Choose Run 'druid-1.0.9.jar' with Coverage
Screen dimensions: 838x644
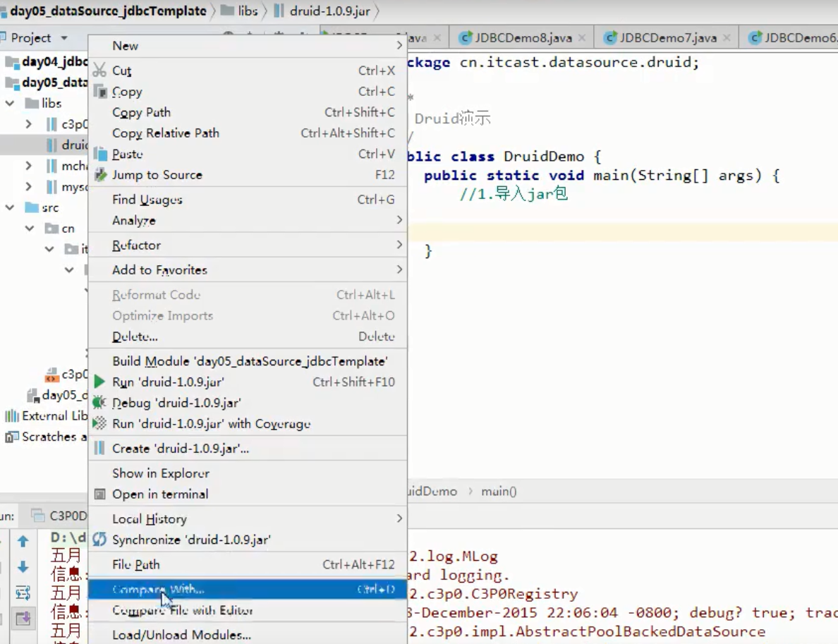coord(247,424)
